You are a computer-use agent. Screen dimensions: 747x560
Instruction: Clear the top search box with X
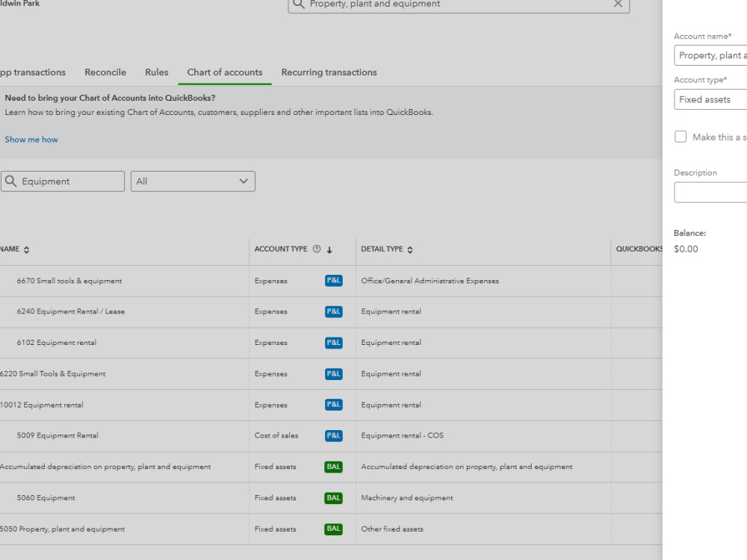pyautogui.click(x=618, y=4)
